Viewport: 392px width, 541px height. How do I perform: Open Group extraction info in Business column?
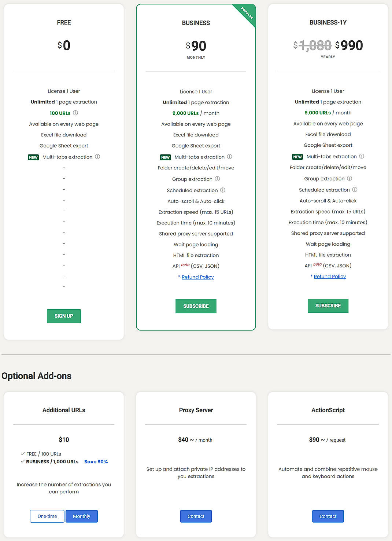click(x=218, y=179)
